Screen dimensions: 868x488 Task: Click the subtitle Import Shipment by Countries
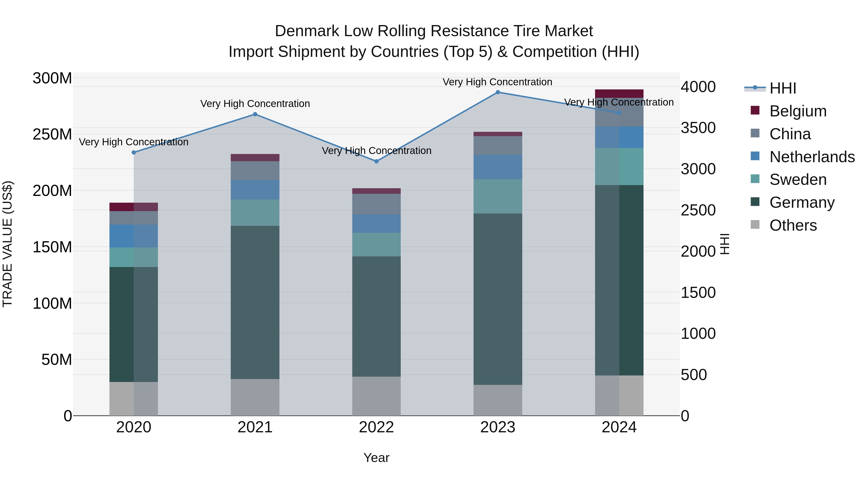point(434,52)
